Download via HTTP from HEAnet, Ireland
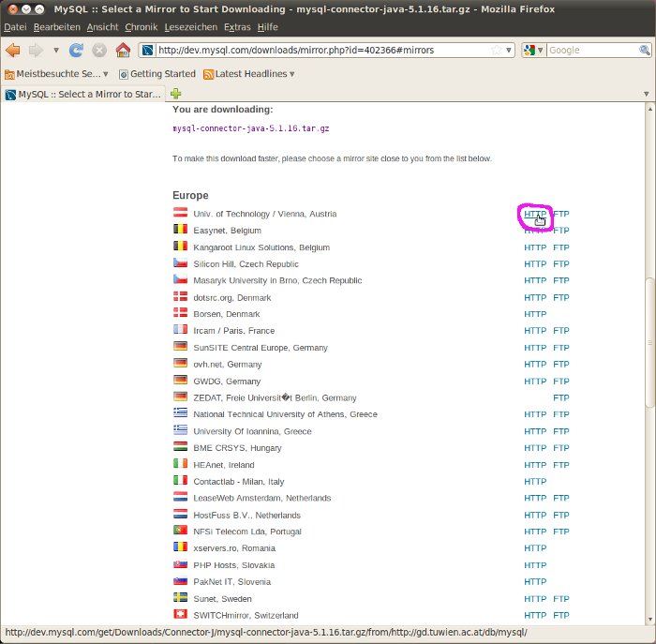This screenshot has height=644, width=656. click(534, 465)
